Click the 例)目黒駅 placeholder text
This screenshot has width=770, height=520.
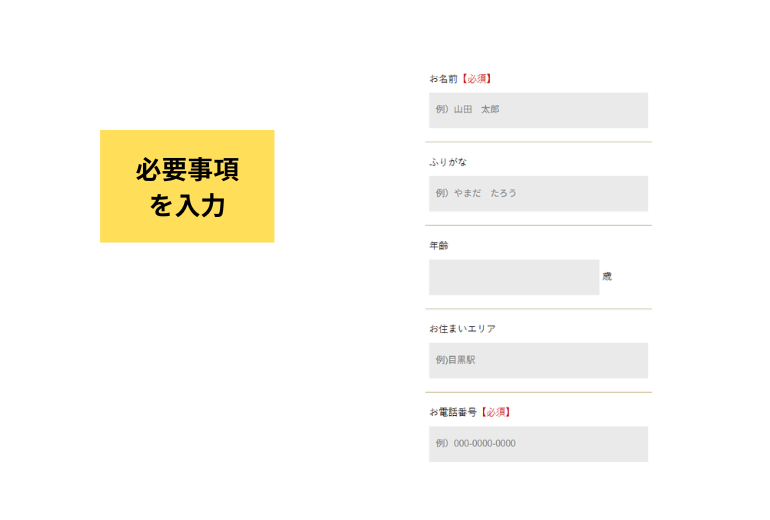click(x=456, y=360)
